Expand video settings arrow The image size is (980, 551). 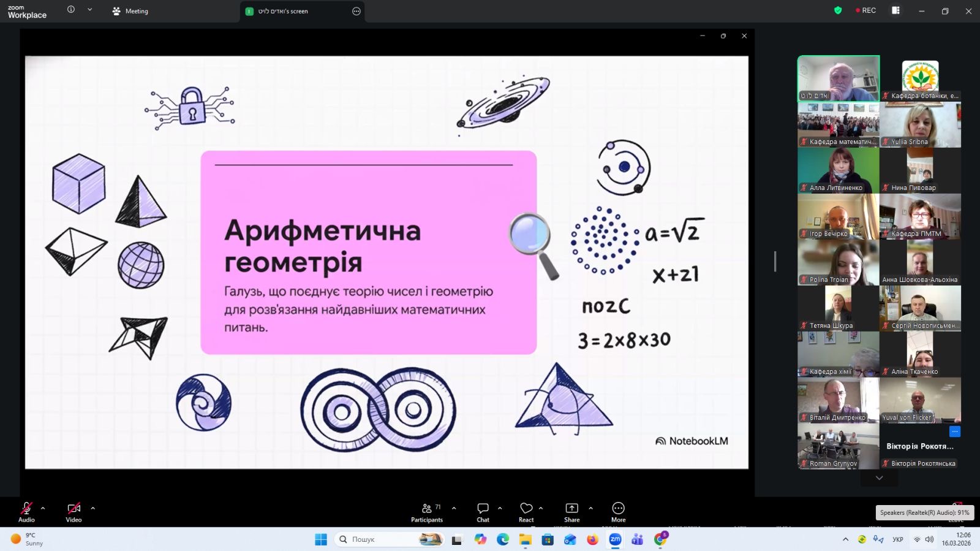(x=93, y=508)
